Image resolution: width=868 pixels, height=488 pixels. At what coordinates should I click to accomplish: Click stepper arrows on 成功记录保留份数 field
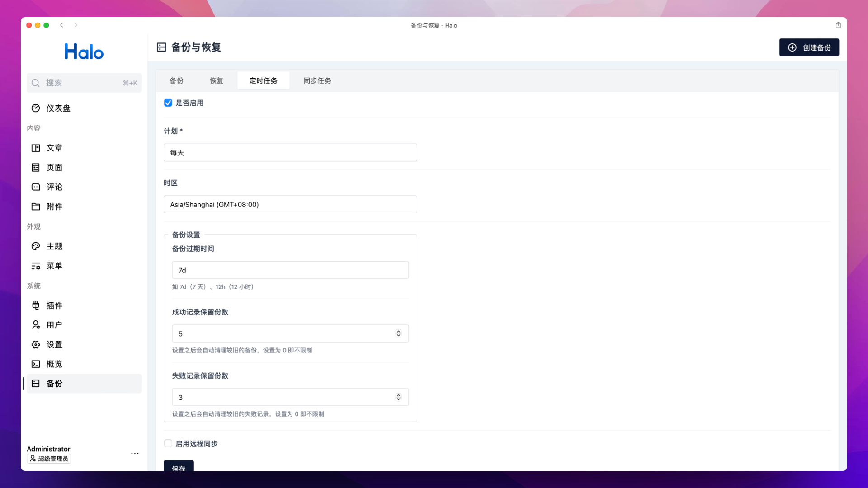(x=398, y=333)
